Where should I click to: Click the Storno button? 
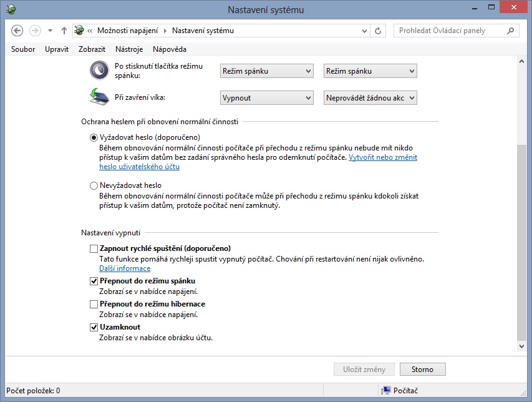pos(422,370)
